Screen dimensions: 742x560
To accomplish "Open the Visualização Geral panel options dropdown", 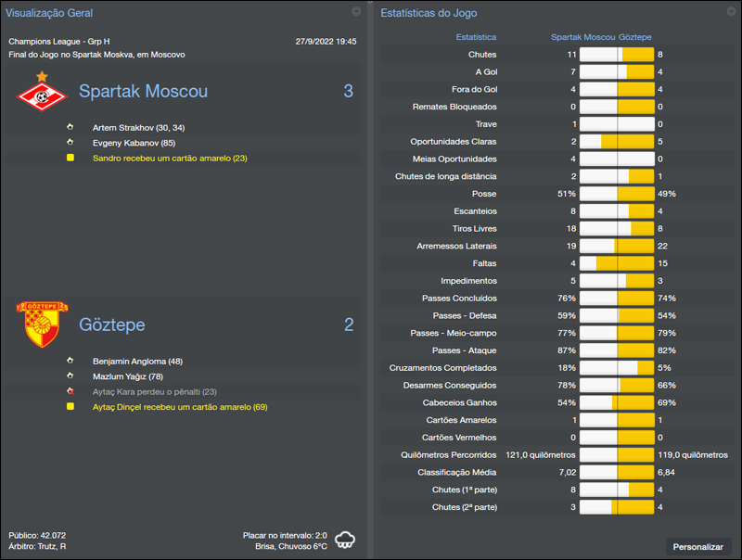I will (355, 12).
